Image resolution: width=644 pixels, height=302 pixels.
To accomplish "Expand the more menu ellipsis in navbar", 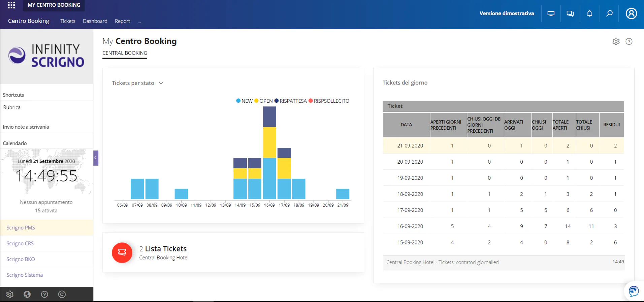I will (x=139, y=21).
